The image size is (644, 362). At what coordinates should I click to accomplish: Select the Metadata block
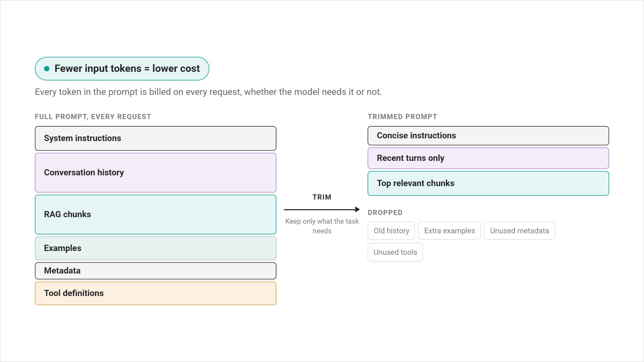point(156,271)
